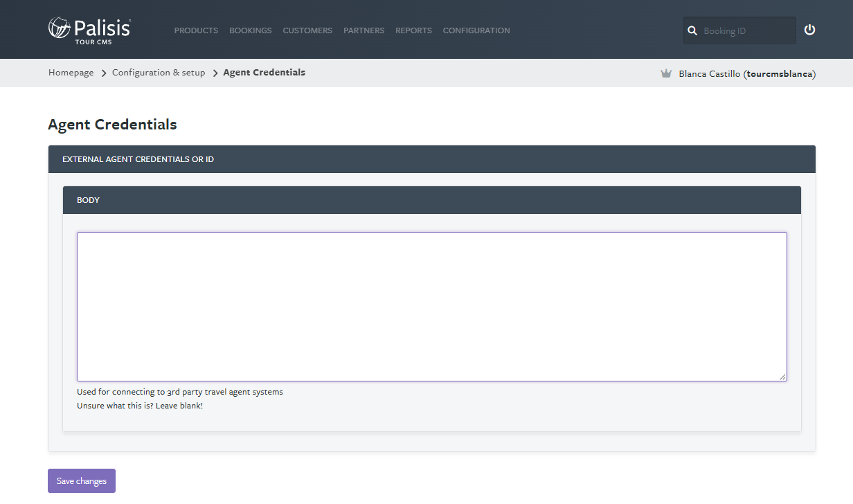
Task: Click the Save changes button
Action: pyautogui.click(x=82, y=481)
